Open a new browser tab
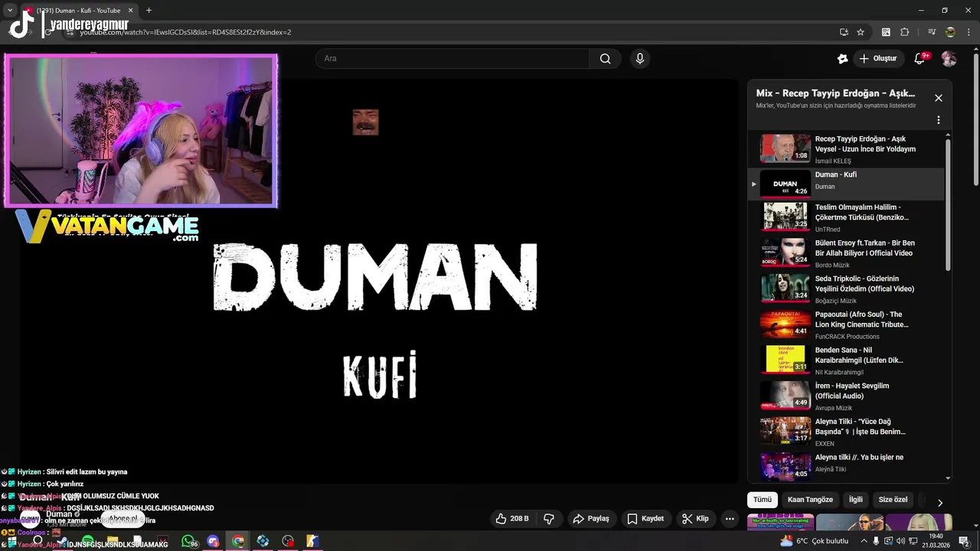Screen dimensions: 980x551 click(x=149, y=11)
